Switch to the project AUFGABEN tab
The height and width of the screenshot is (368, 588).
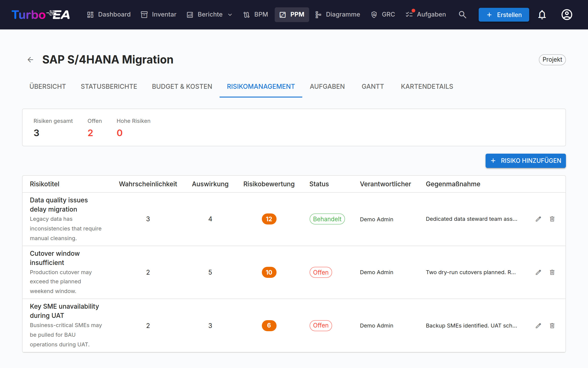[327, 86]
